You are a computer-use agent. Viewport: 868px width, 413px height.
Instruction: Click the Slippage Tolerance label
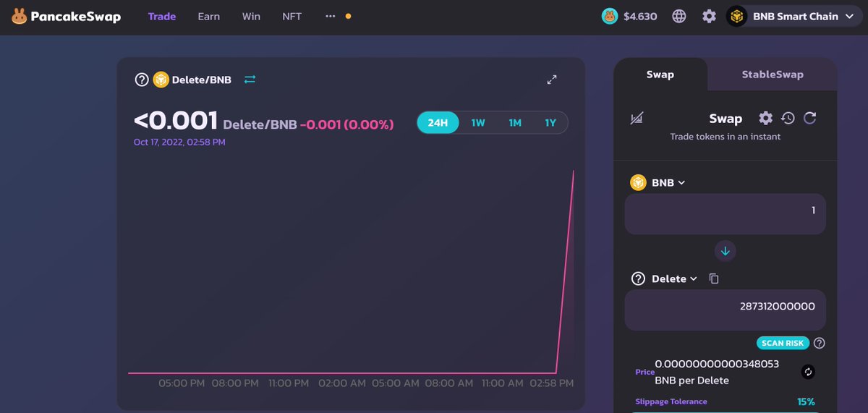tap(671, 401)
